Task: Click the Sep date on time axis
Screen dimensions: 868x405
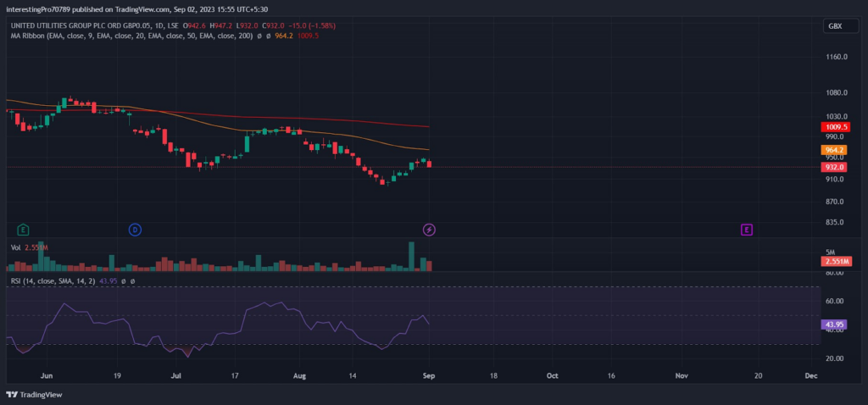Action: click(430, 375)
